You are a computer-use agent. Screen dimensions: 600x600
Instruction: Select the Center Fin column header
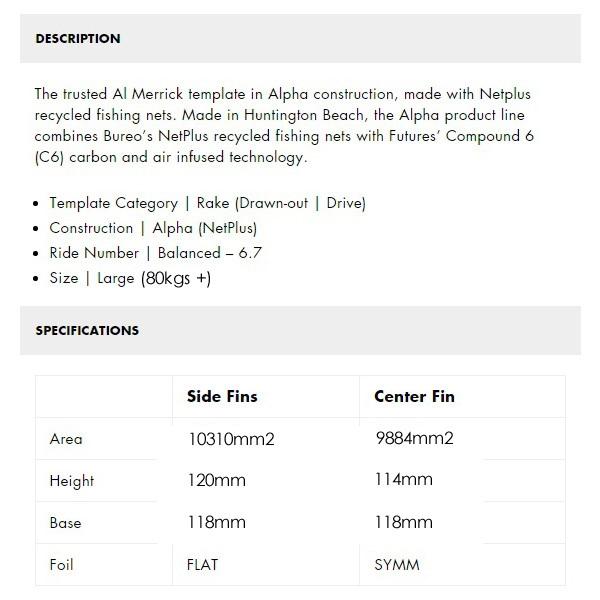(x=414, y=396)
